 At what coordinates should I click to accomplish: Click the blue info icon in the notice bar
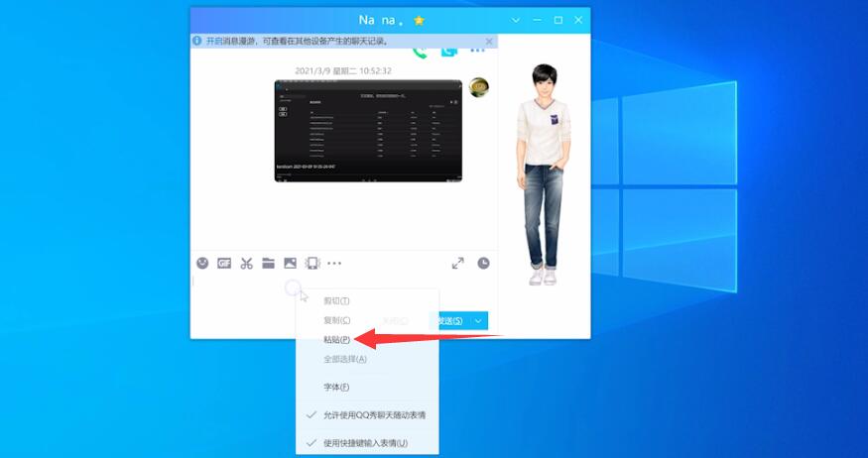197,41
